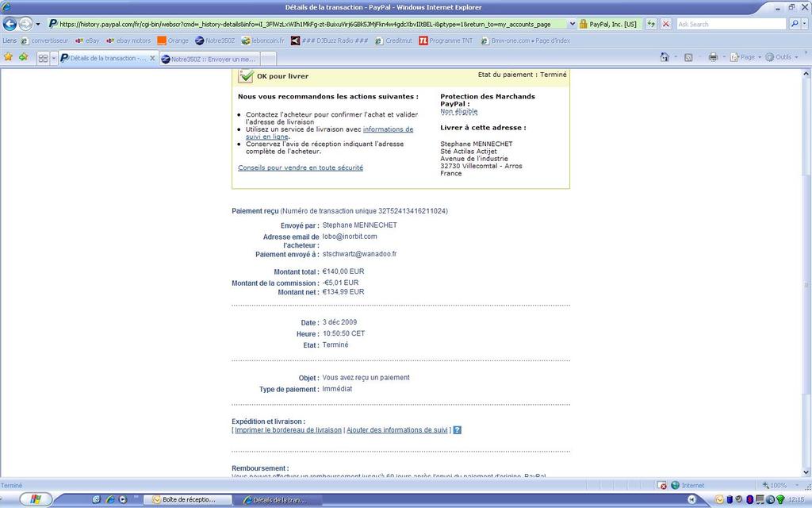Open 'Conseils pour vendre en toute sécurité' link
Screen dimensions: 812x508
[x=301, y=167]
